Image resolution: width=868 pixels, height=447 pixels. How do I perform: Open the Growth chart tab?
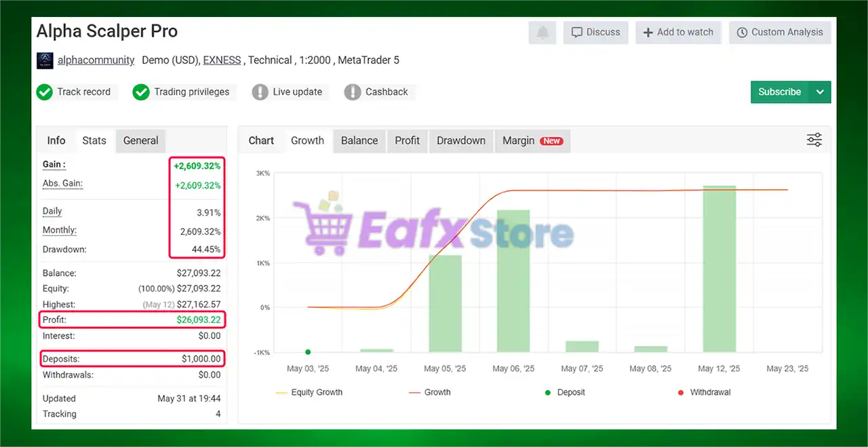click(x=307, y=140)
